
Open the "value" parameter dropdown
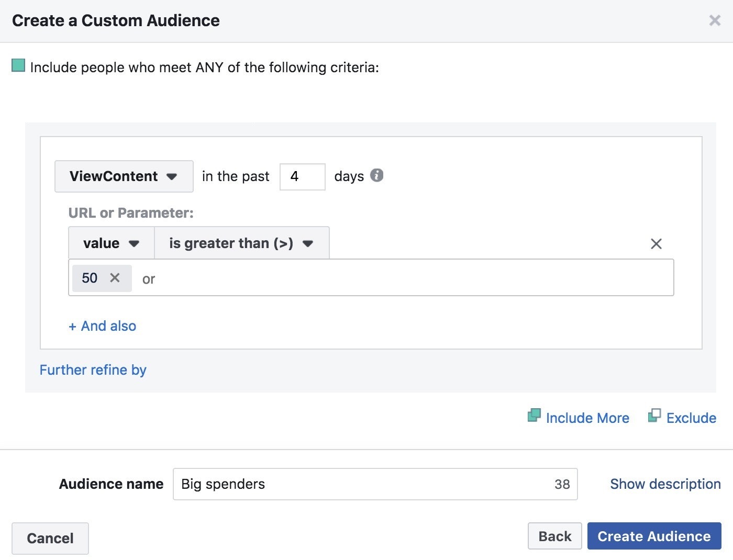[110, 243]
